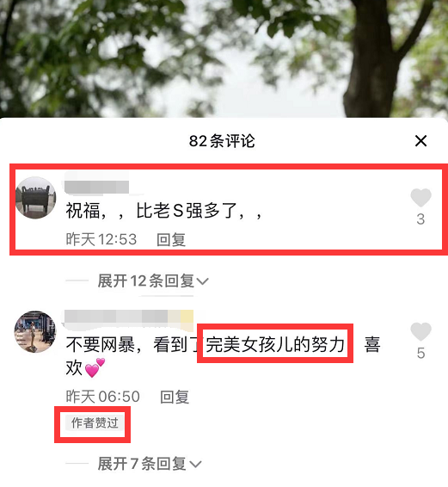Open blurred username above 不要网暴 comment
The height and width of the screenshot is (487, 448).
click(128, 317)
